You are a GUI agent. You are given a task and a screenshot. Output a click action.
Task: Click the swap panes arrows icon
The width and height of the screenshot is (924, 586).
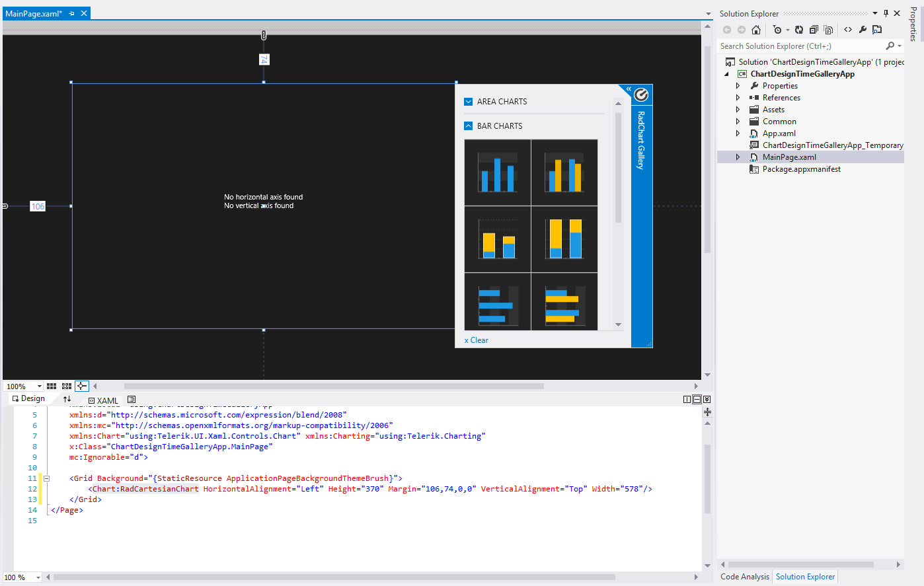[67, 399]
